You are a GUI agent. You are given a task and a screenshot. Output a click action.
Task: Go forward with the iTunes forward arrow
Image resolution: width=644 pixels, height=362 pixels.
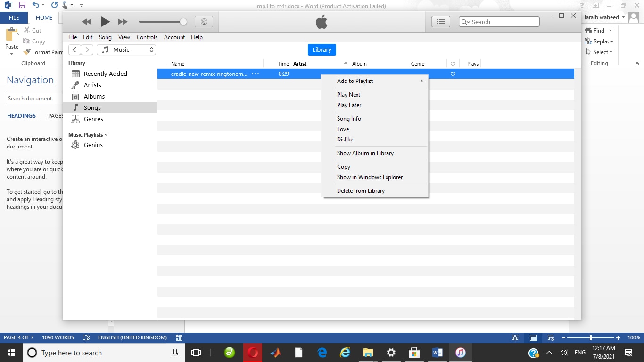point(87,49)
